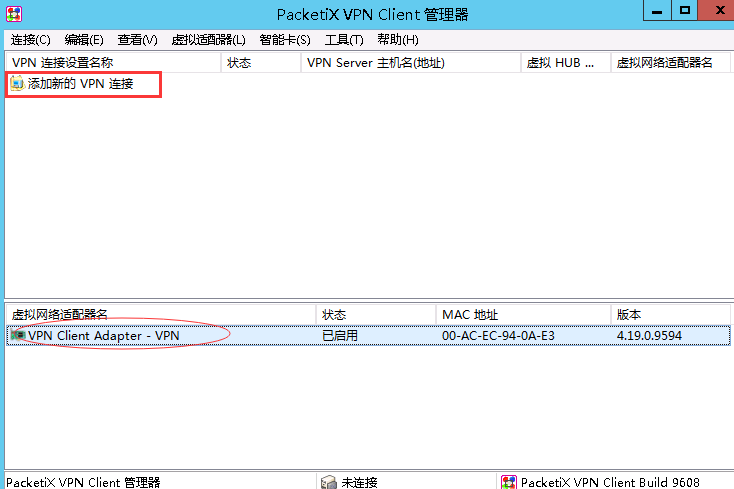Click VPN Server 主机名(地址) column header
This screenshot has width=734, height=489.
click(x=411, y=63)
